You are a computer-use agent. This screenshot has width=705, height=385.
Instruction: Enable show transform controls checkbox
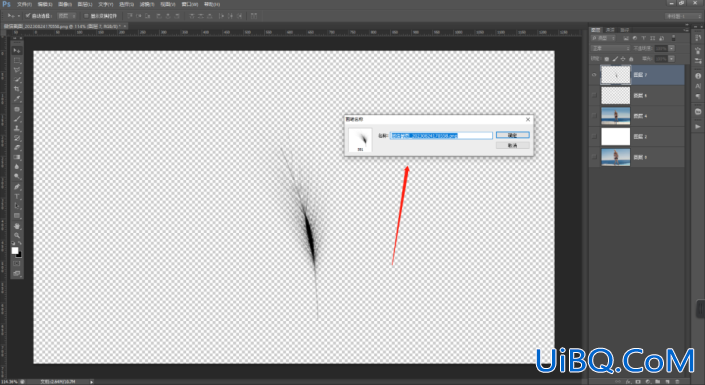tap(86, 16)
